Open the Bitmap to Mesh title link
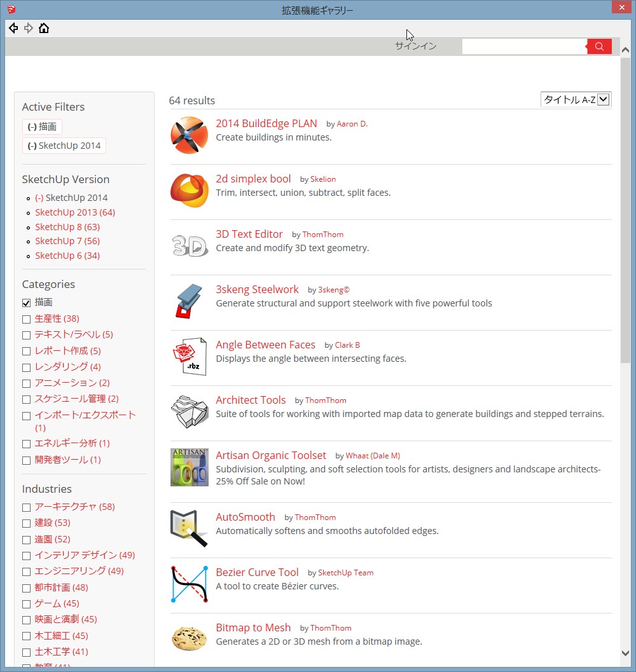Viewport: 636px width, 672px height. point(253,627)
